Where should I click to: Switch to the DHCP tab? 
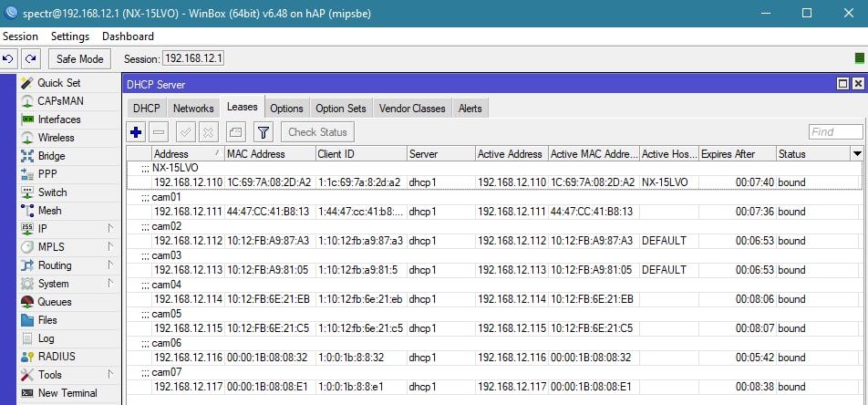[146, 109]
